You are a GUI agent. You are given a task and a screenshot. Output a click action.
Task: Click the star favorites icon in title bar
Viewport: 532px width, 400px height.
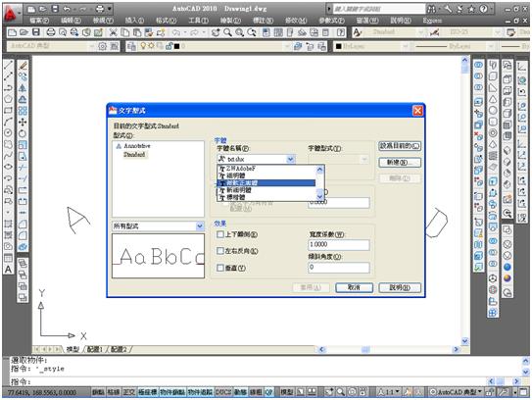(x=471, y=9)
